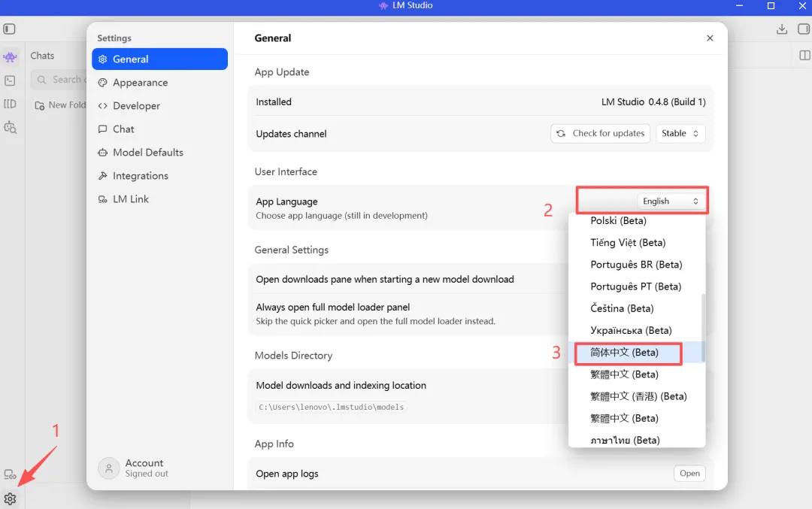Toggle the right sidebar panel icon
Image resolution: width=812 pixels, height=509 pixels.
(x=803, y=29)
